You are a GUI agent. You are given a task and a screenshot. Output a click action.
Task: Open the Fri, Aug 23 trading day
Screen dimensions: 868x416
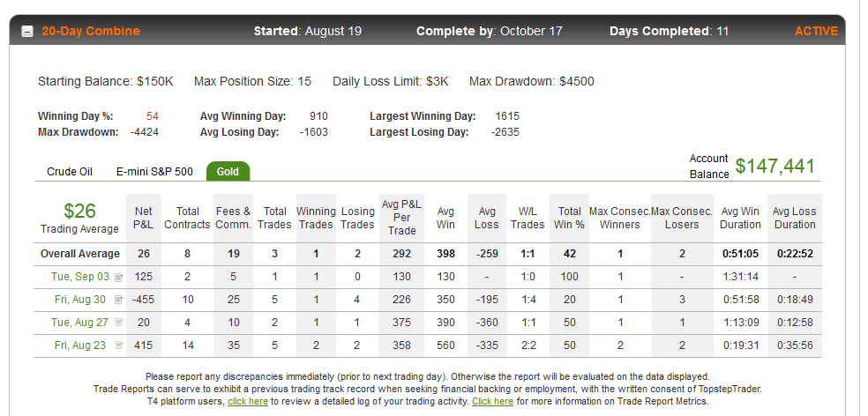coord(80,345)
